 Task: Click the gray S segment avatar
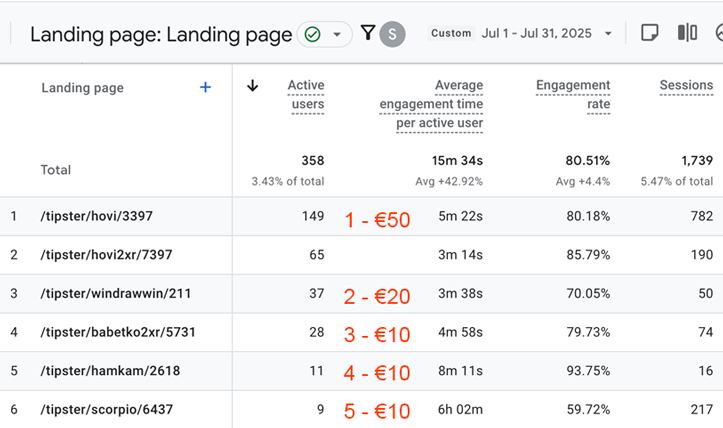tap(392, 34)
